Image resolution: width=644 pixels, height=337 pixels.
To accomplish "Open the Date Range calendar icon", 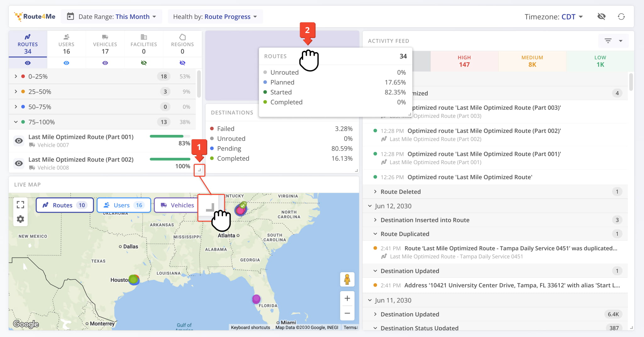I will point(70,16).
